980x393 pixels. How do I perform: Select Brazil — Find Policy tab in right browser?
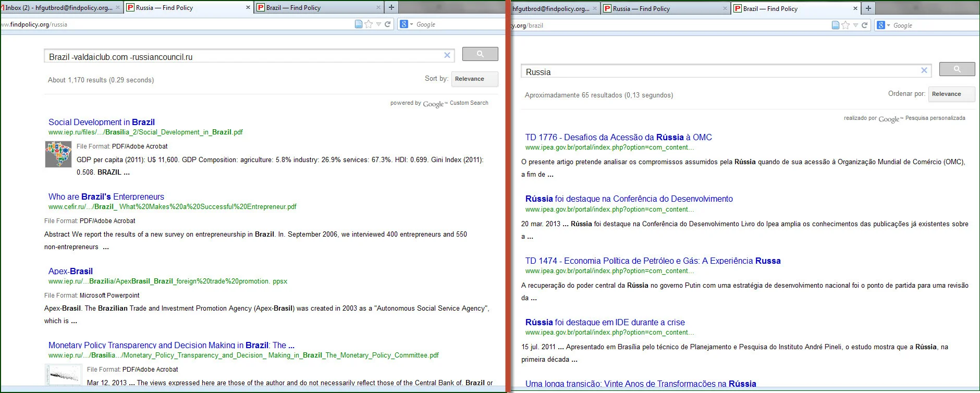click(796, 9)
